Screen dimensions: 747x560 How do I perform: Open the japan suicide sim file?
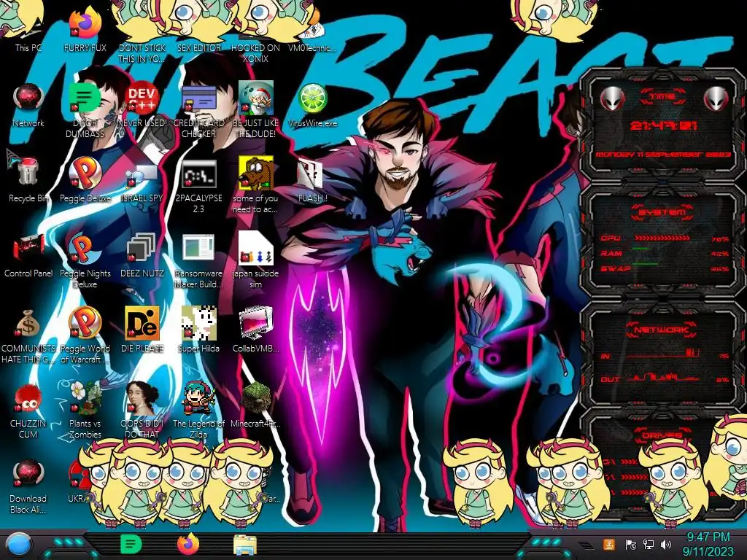256,248
